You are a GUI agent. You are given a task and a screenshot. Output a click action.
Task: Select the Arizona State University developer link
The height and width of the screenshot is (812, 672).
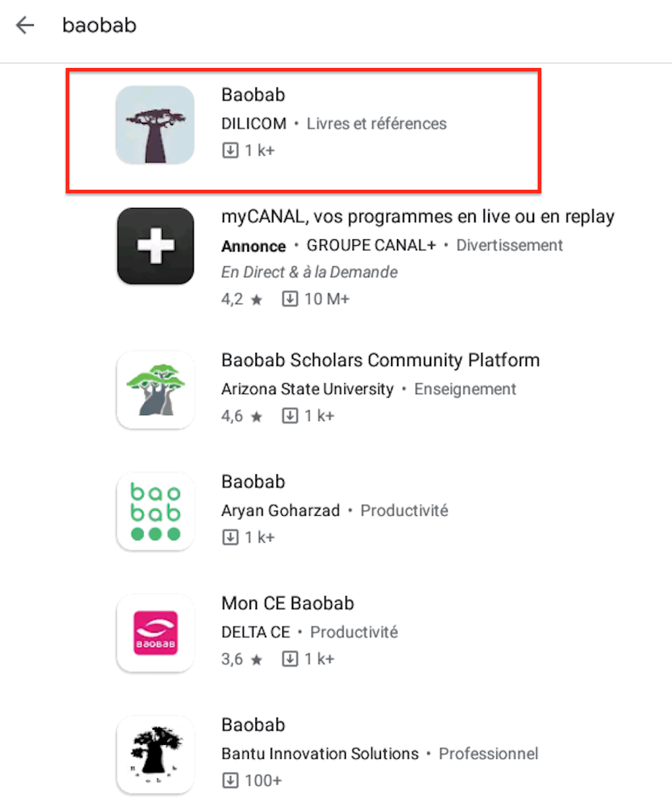pyautogui.click(x=306, y=389)
